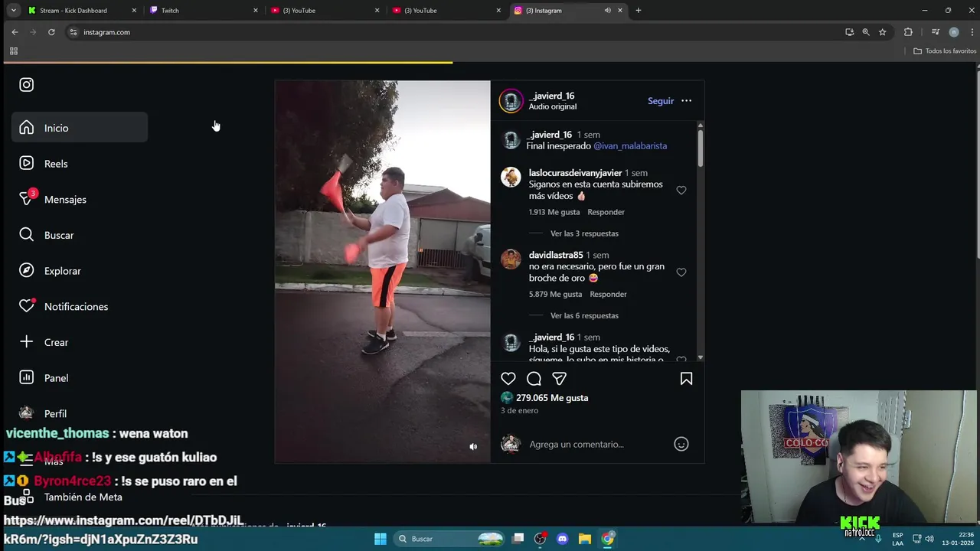Screen dimensions: 980x551
Task: Reload the page
Action: pyautogui.click(x=51, y=32)
